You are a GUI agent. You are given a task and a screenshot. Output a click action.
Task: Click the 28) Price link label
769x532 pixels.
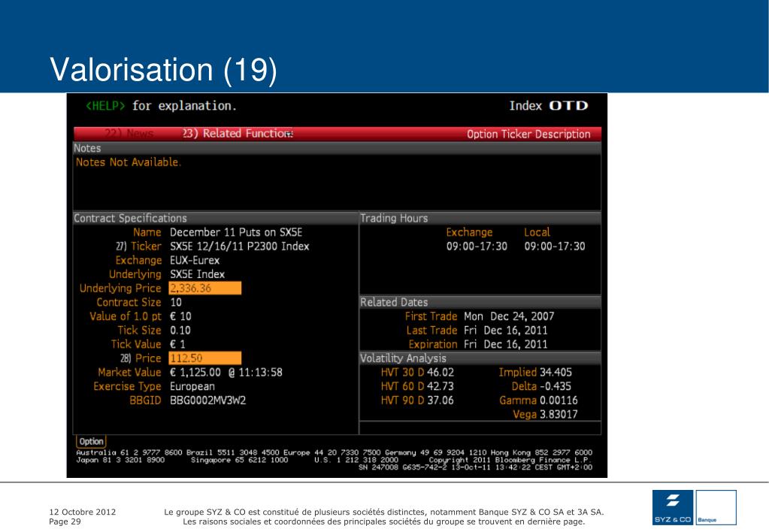click(141, 358)
